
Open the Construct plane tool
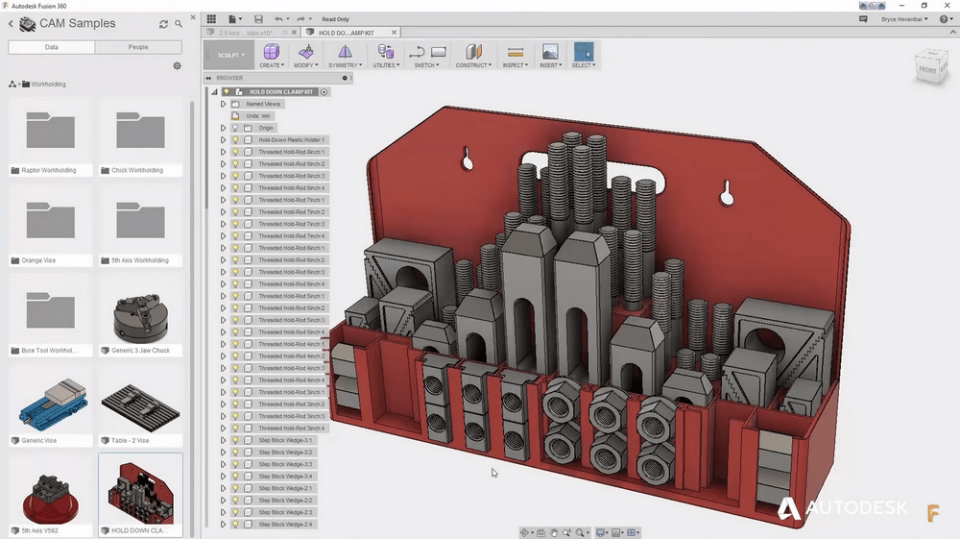pyautogui.click(x=473, y=52)
